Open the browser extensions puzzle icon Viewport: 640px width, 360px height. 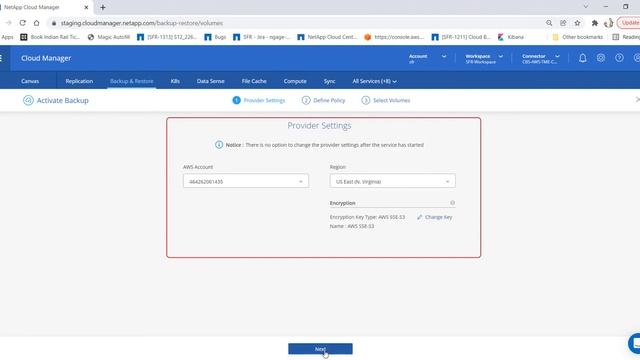pyautogui.click(x=595, y=23)
